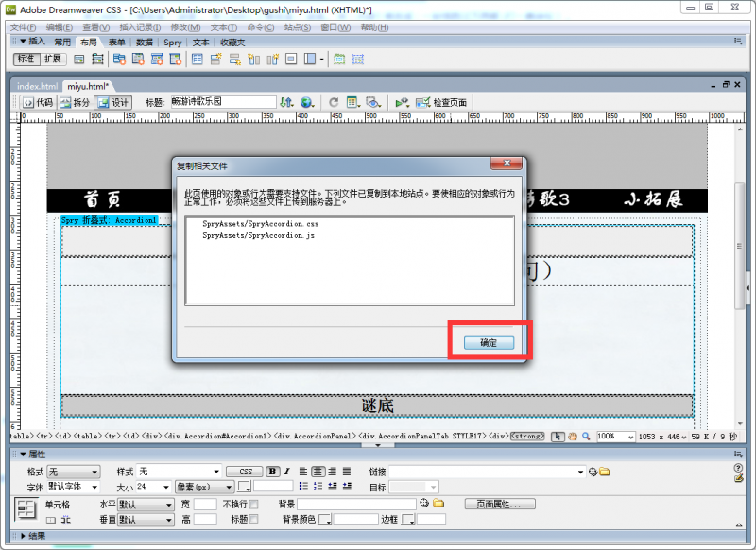Switch to 代码 code view
Screen dimensions: 756x550
point(38,102)
